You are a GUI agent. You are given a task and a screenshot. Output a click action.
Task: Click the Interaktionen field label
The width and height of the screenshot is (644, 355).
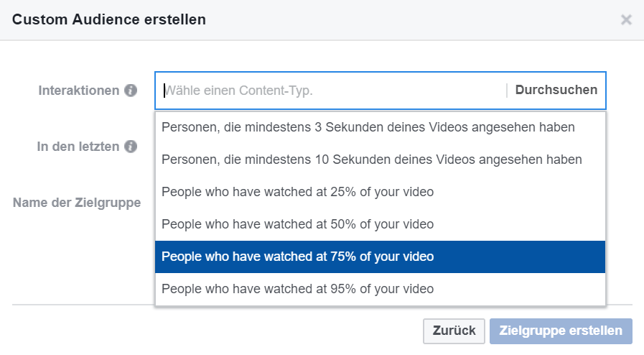[79, 91]
